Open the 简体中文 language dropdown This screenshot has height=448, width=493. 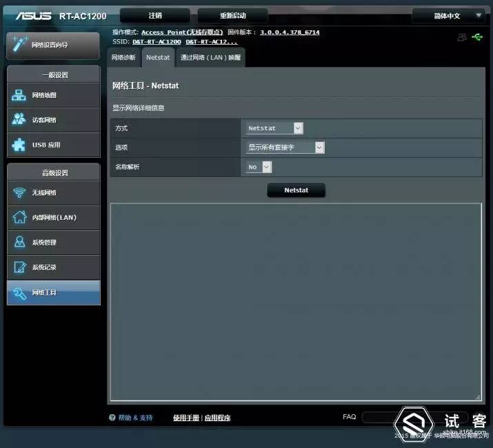447,16
